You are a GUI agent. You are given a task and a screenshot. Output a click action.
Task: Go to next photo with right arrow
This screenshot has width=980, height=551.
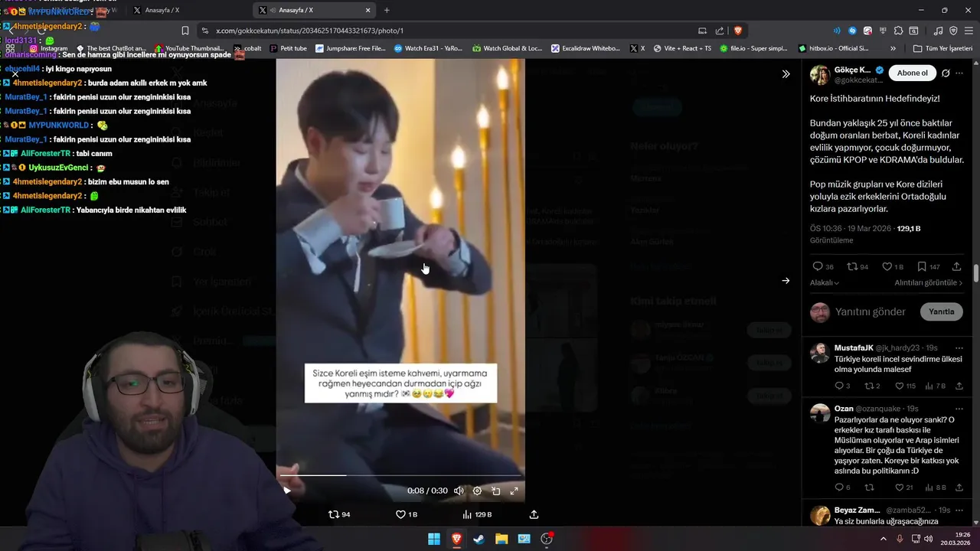click(786, 281)
